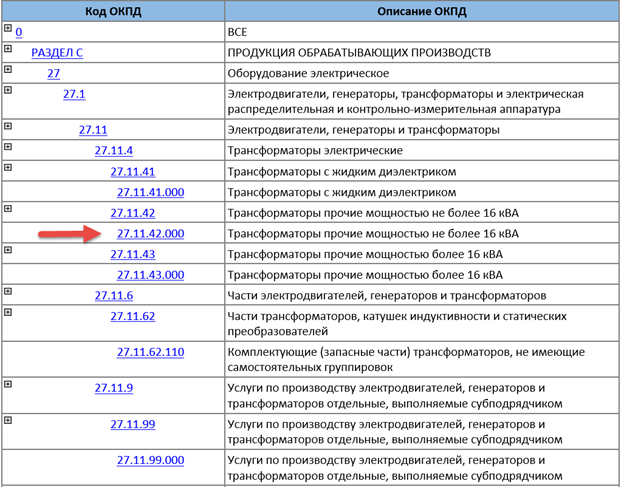The width and height of the screenshot is (624, 487).
Task: Expand the 27.11.42 row
Action: click(x=8, y=209)
